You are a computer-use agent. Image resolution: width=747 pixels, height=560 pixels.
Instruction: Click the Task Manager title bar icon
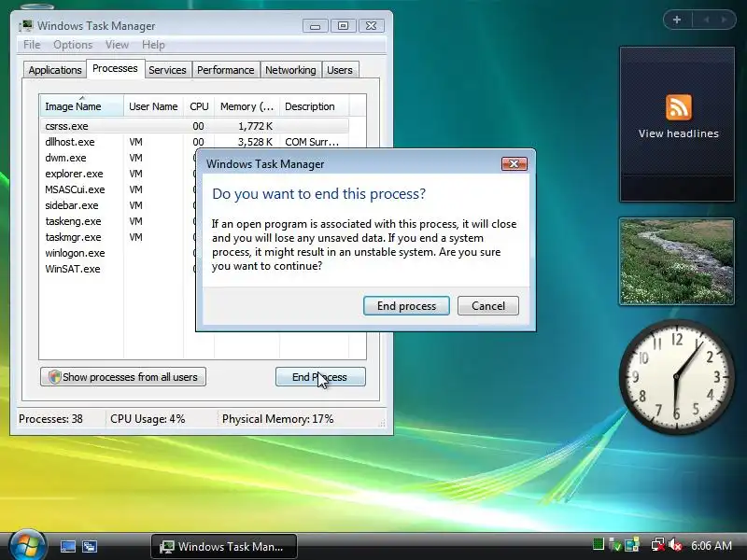26,26
